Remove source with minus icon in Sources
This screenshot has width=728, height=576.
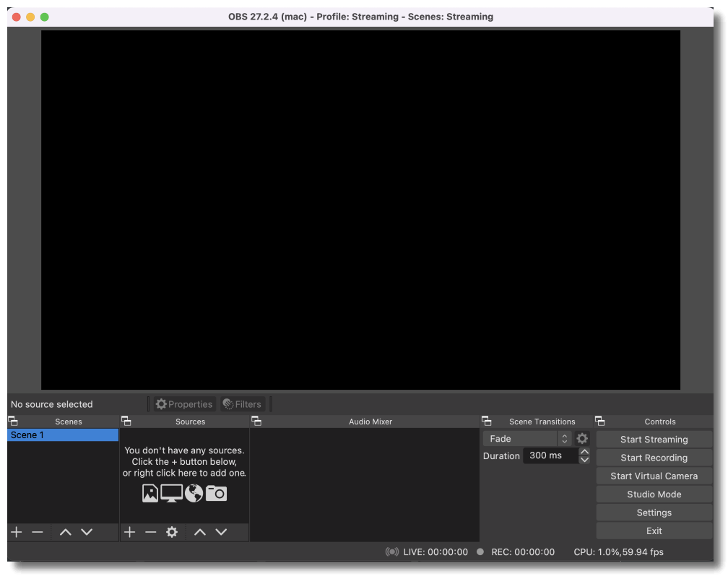click(151, 532)
